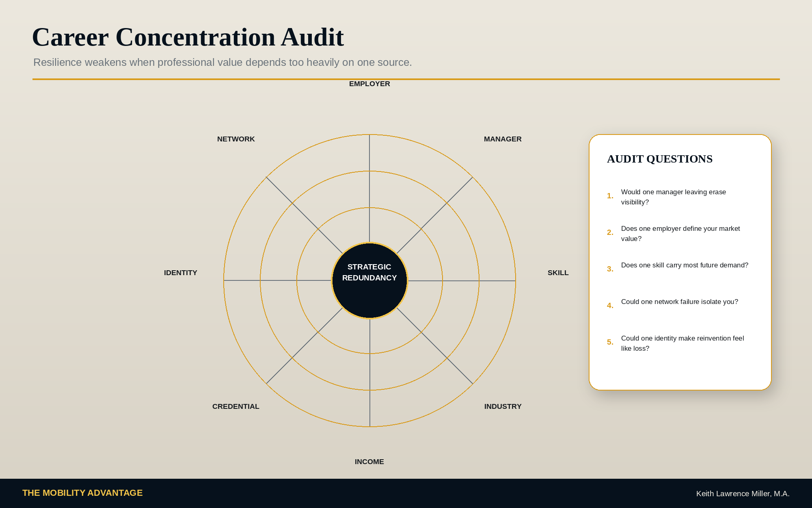Select the INCOME label below the wheel
Viewport: 812px width, 508px height.
(x=369, y=462)
